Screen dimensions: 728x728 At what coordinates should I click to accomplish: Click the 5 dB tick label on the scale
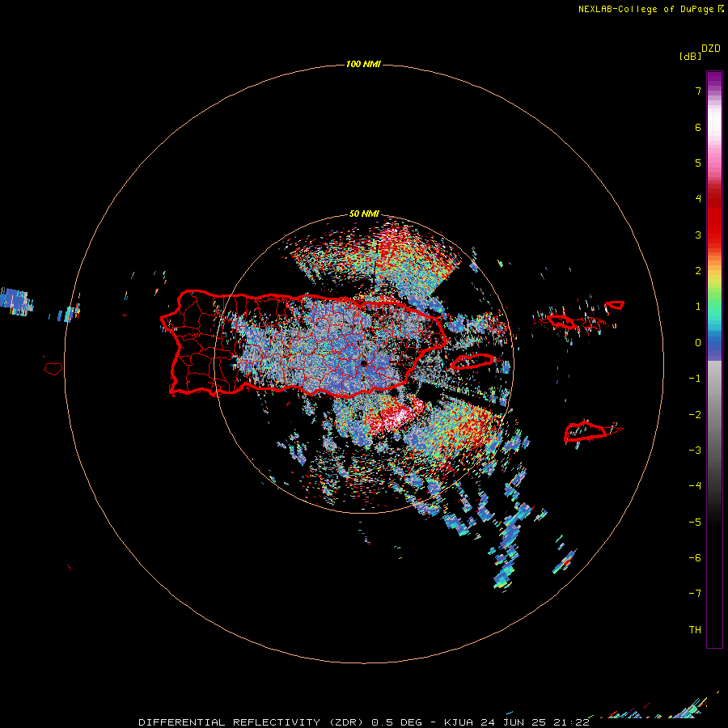tap(698, 163)
